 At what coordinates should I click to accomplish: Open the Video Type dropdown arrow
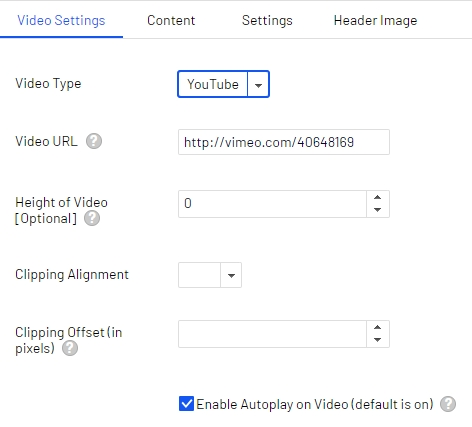pos(258,84)
